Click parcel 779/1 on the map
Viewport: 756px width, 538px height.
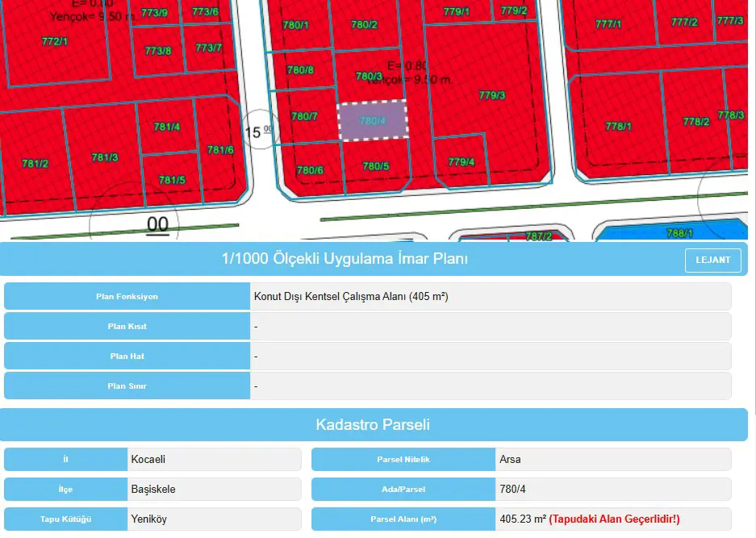456,11
